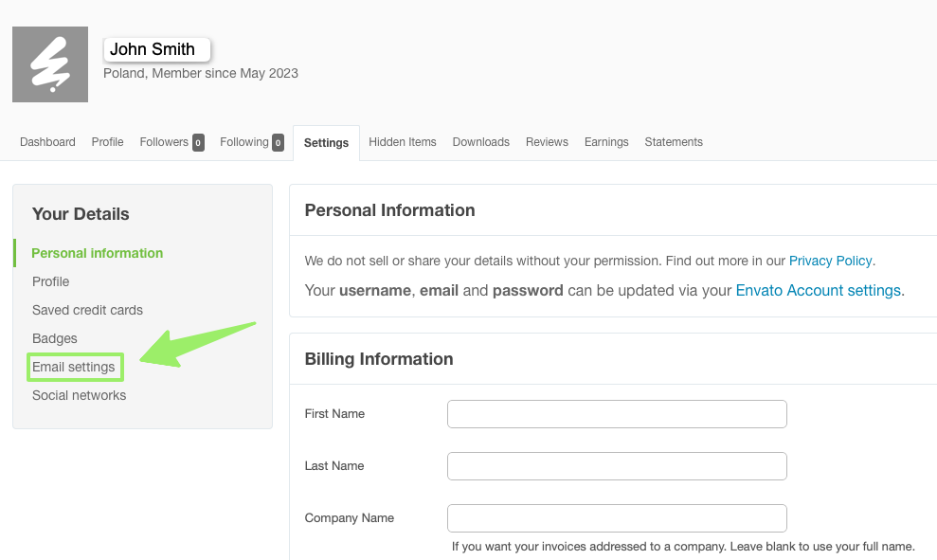Open the Badges section
The width and height of the screenshot is (937, 560).
tap(55, 338)
